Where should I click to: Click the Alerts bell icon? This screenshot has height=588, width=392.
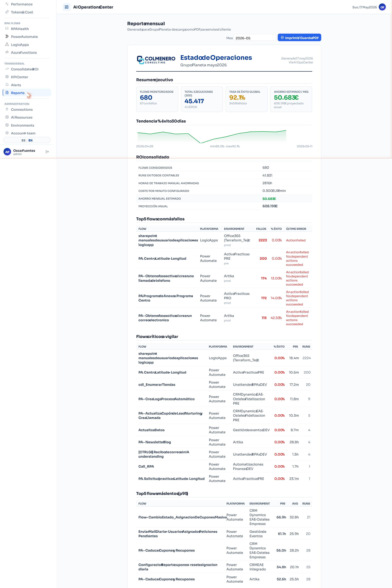[x=7, y=84]
